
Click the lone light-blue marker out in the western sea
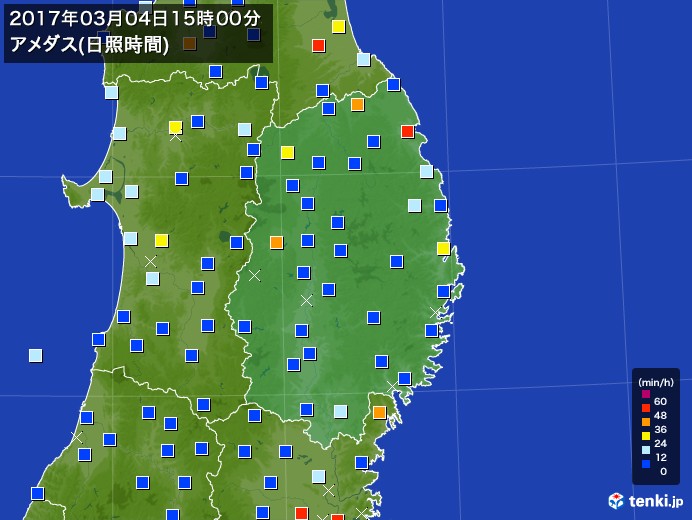(x=36, y=355)
